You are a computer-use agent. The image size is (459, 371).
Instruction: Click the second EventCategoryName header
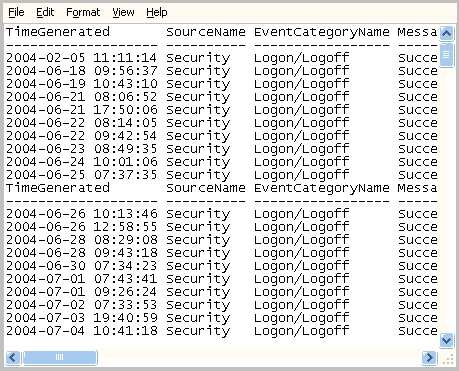(x=322, y=189)
